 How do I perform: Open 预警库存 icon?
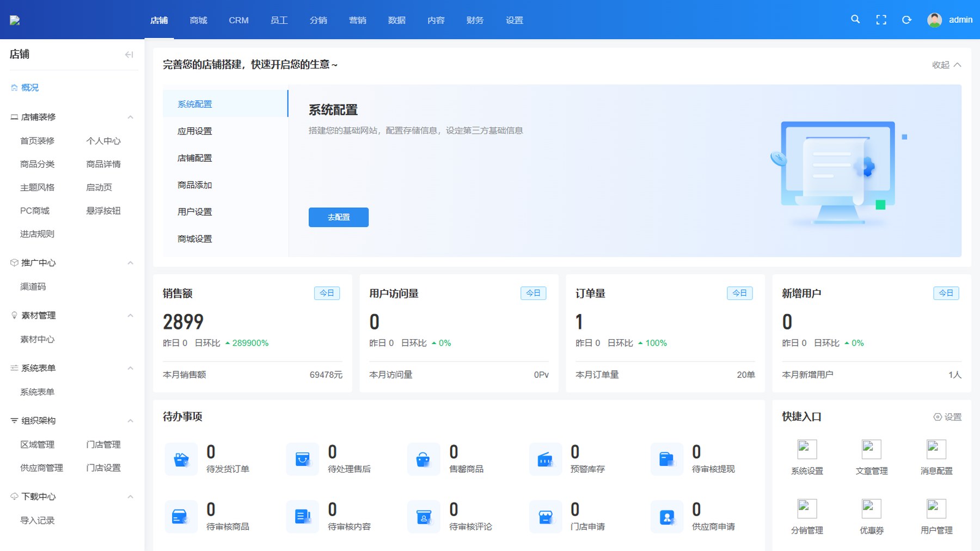[545, 460]
